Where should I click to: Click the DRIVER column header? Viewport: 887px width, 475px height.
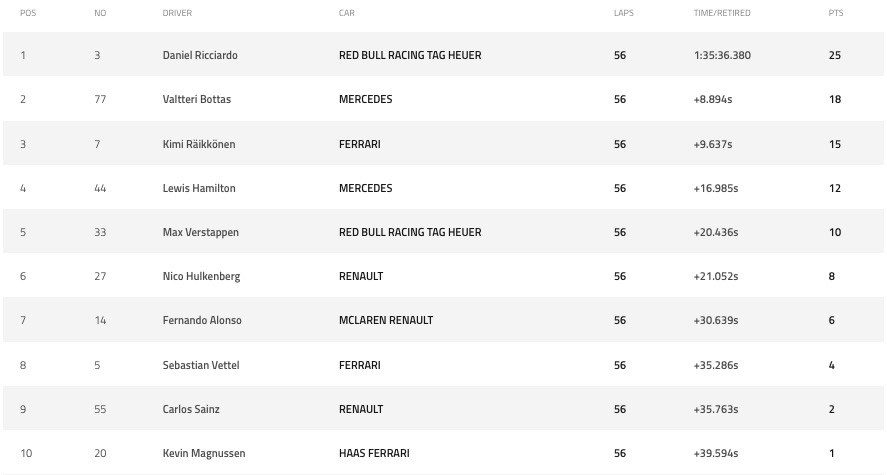177,13
